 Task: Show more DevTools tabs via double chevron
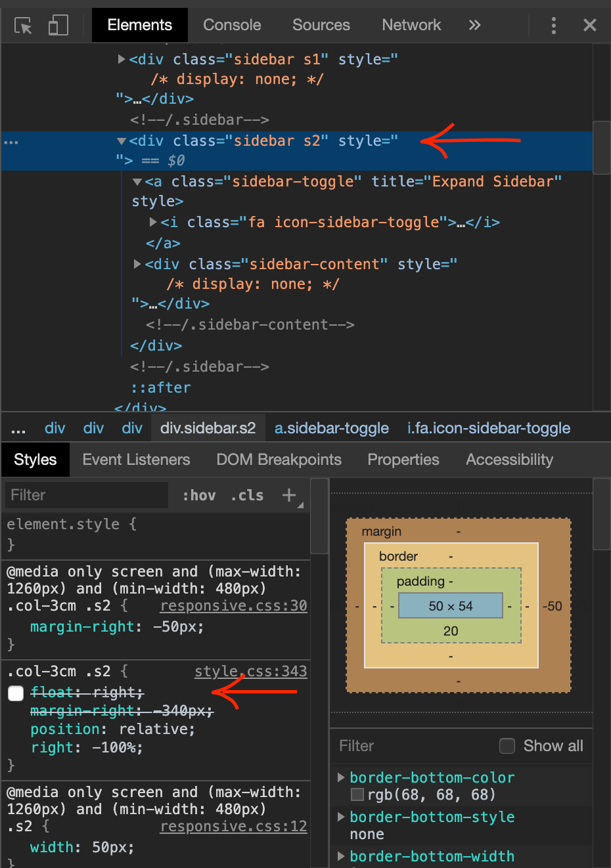tap(474, 26)
